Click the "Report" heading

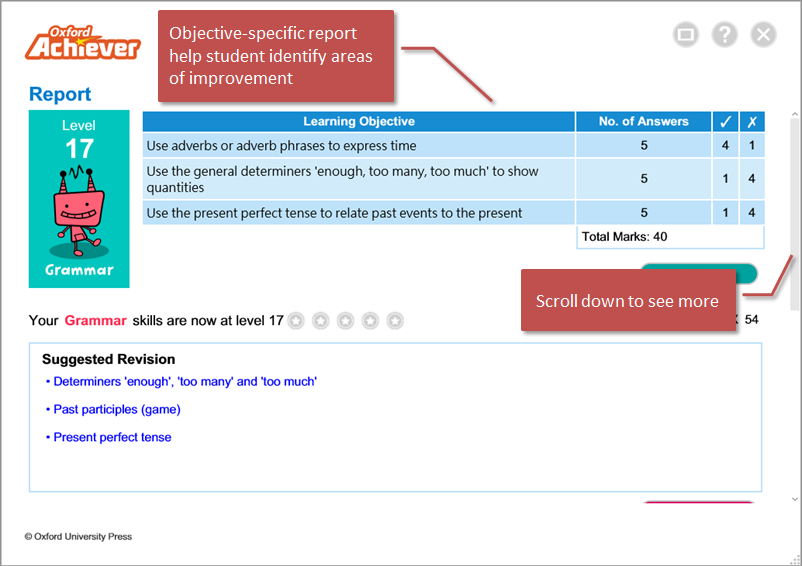(60, 94)
